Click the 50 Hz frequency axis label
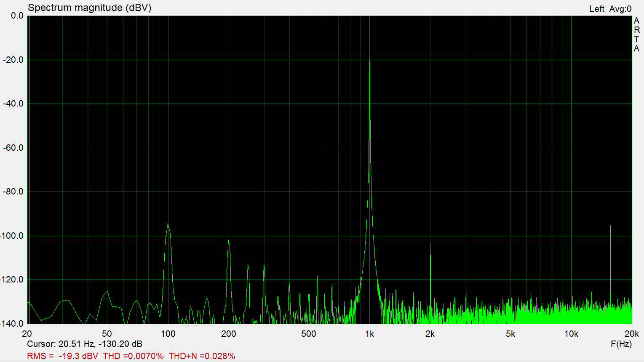The height and width of the screenshot is (362, 644). click(x=107, y=334)
